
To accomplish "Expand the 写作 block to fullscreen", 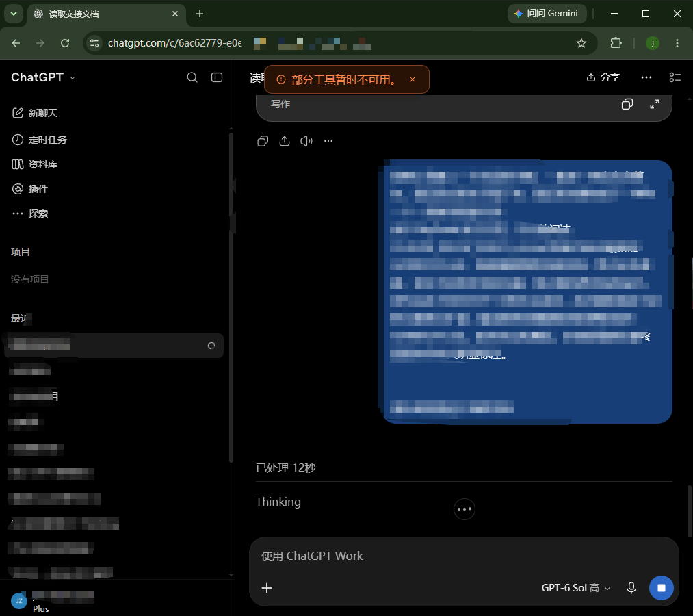I will [655, 104].
